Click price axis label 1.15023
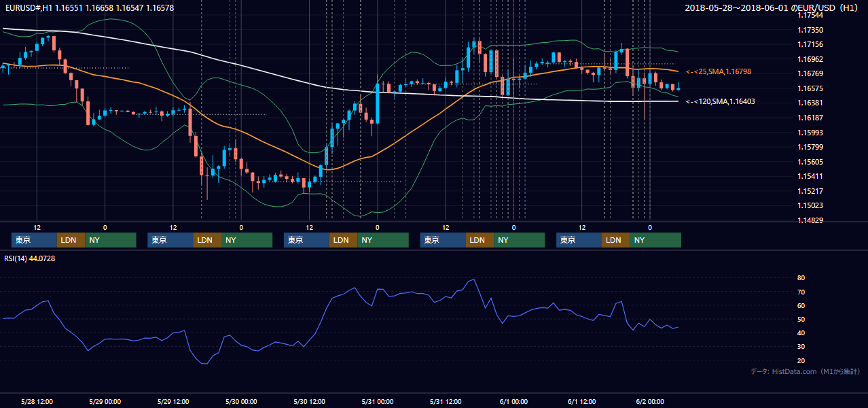Viewport: 868px width, 408px height. point(810,205)
